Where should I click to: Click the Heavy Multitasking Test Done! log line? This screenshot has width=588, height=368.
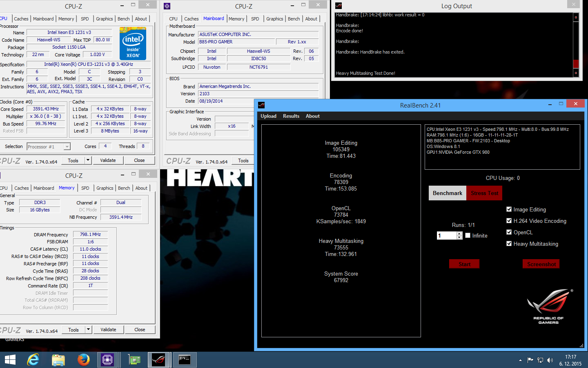(x=365, y=73)
